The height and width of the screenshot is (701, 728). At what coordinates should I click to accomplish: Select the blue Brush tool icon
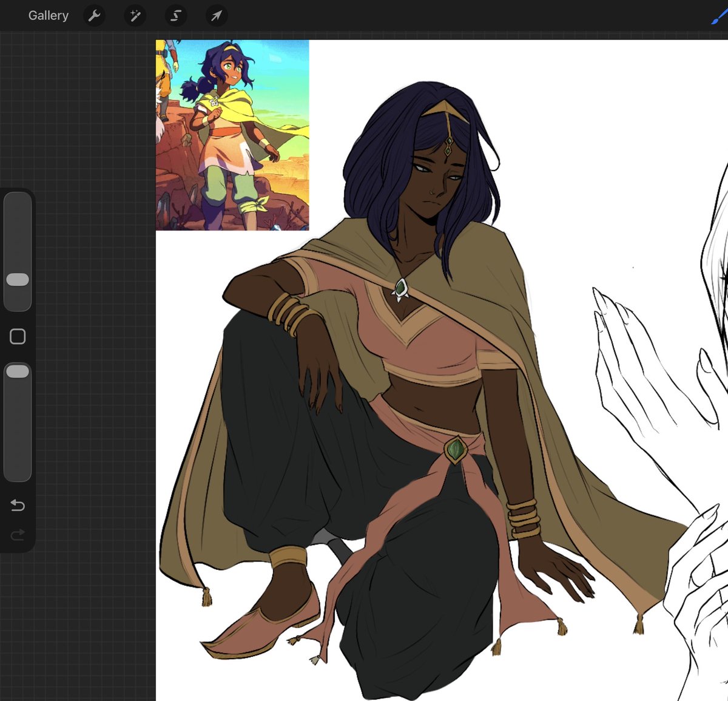click(x=720, y=16)
